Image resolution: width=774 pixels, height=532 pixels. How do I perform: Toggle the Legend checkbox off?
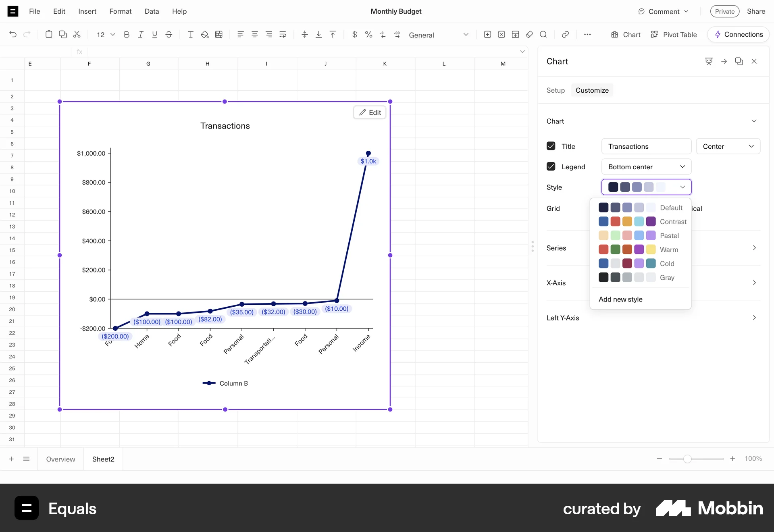pyautogui.click(x=551, y=166)
